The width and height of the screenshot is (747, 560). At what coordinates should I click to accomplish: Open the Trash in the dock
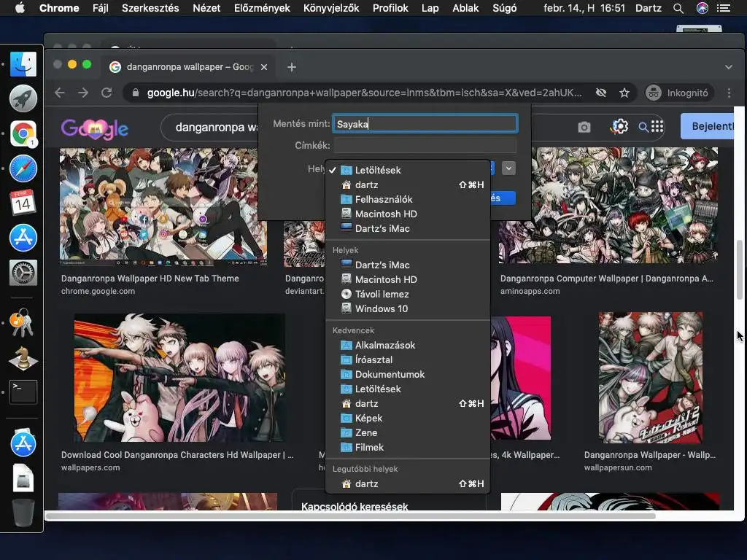click(23, 513)
